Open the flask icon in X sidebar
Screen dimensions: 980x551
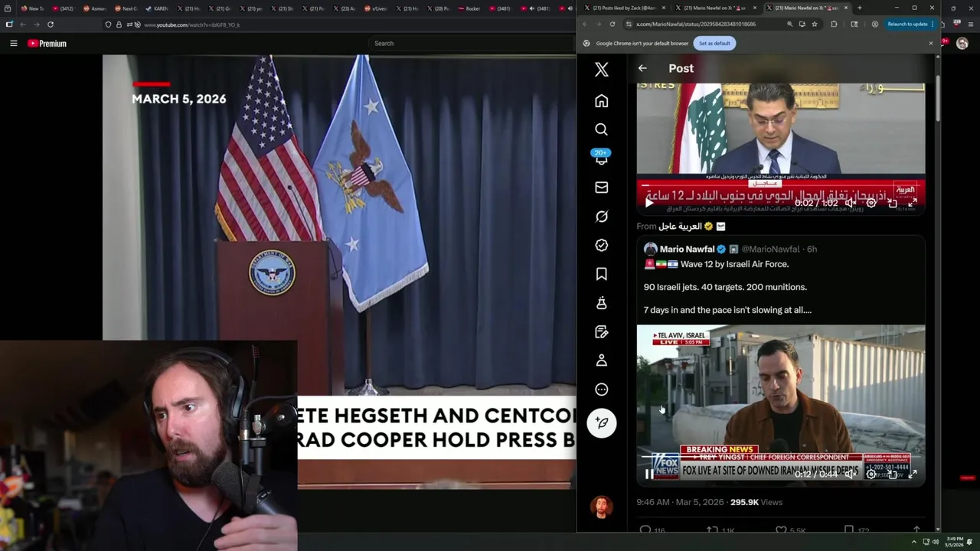pos(602,303)
